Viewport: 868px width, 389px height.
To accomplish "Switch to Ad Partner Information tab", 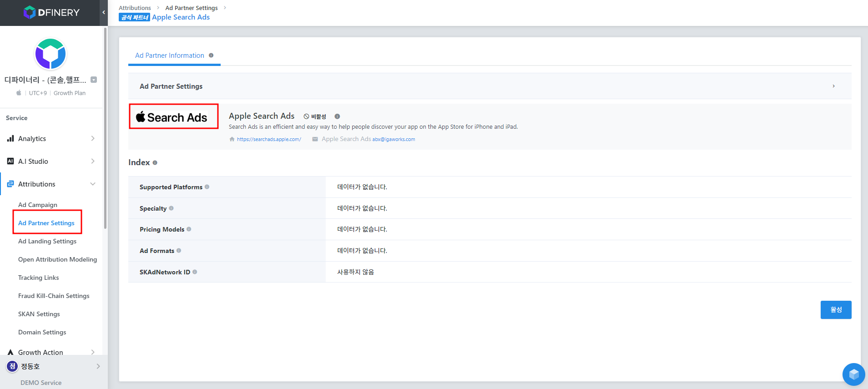I will point(170,56).
